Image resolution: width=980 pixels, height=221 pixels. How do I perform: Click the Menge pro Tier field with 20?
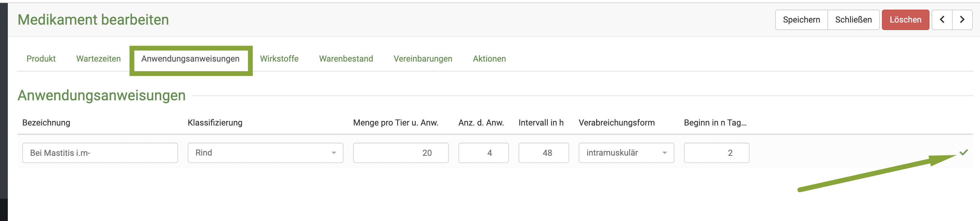coord(400,153)
